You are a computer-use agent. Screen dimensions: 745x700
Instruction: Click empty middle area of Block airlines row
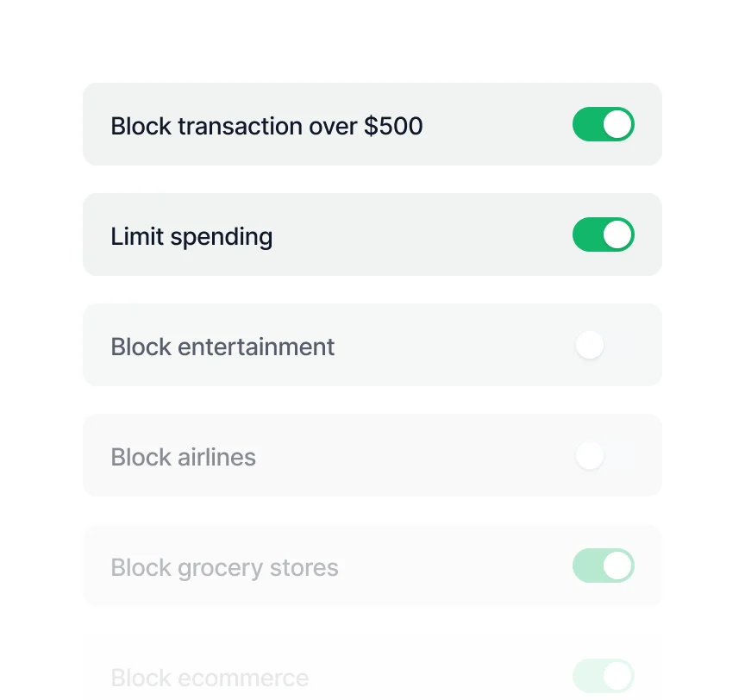[x=414, y=455]
